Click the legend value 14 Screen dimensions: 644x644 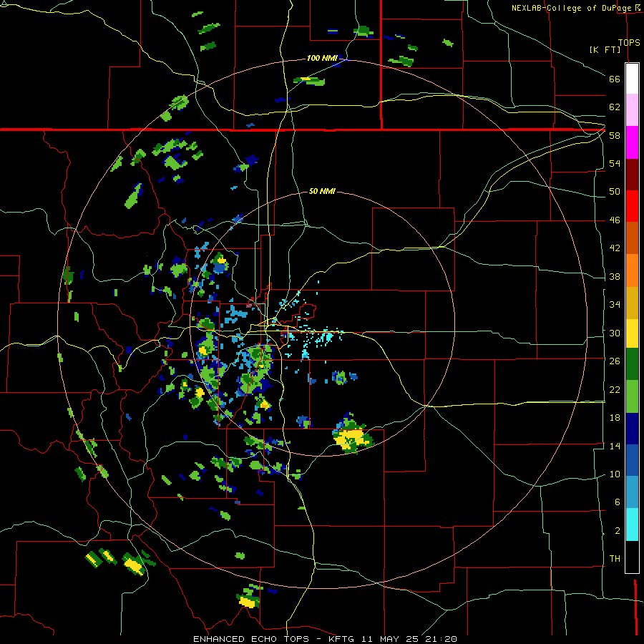pos(615,446)
